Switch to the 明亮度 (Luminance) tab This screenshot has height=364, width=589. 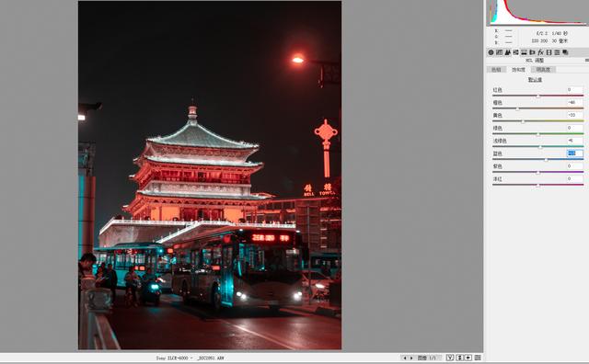coord(543,70)
